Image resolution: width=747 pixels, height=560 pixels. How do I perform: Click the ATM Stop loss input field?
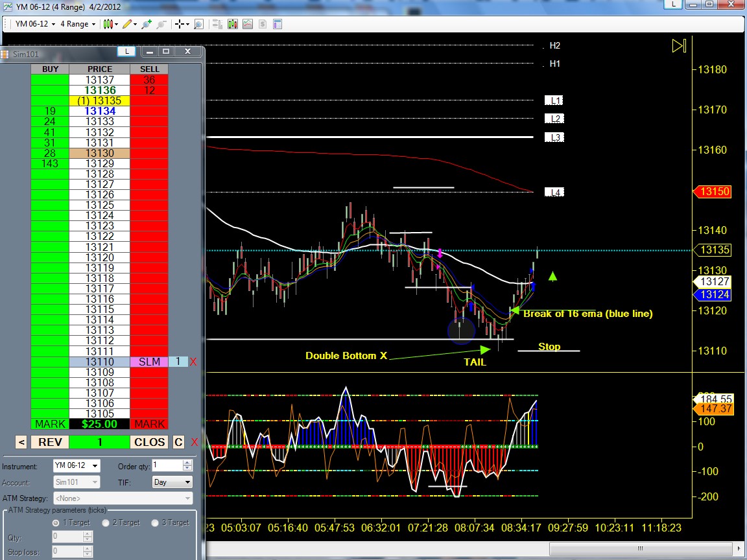pyautogui.click(x=67, y=552)
